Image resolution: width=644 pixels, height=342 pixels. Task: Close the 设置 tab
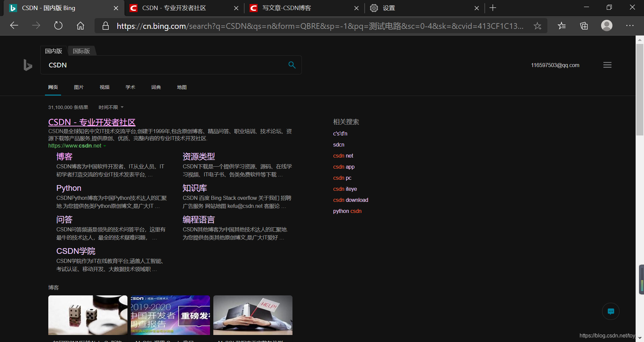click(x=477, y=8)
